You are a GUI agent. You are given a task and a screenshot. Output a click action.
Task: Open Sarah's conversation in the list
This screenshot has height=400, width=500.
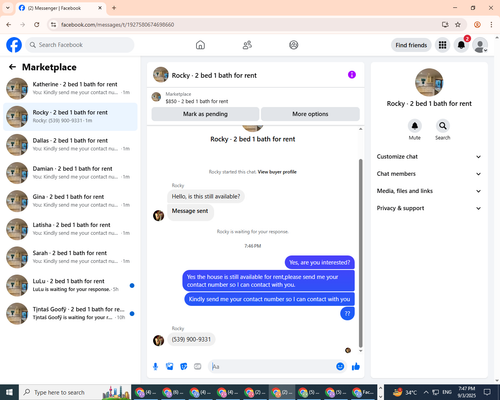click(x=70, y=257)
